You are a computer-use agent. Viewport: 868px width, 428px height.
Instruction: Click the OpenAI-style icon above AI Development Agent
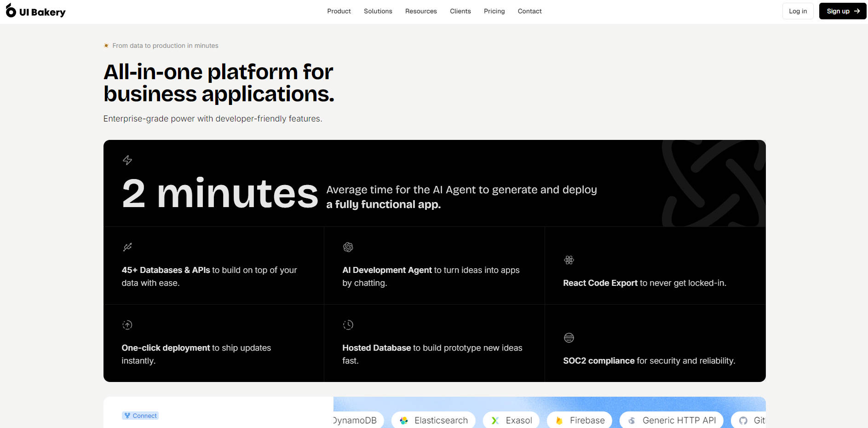pyautogui.click(x=348, y=247)
